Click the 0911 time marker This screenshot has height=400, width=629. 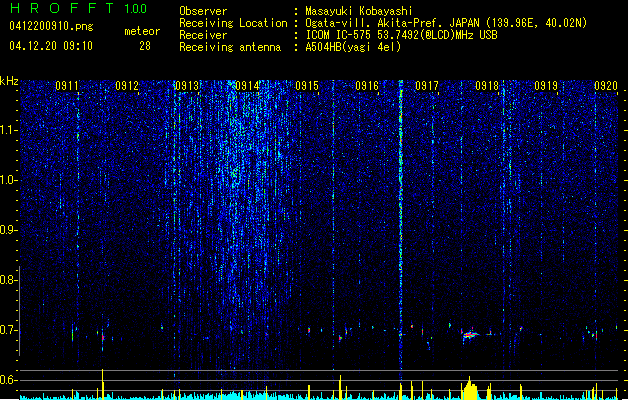pyautogui.click(x=67, y=86)
